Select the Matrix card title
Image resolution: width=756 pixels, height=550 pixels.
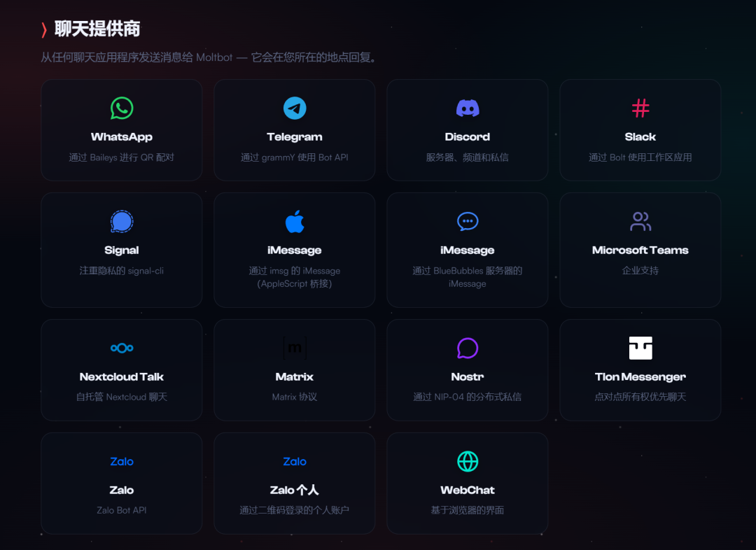pyautogui.click(x=295, y=376)
